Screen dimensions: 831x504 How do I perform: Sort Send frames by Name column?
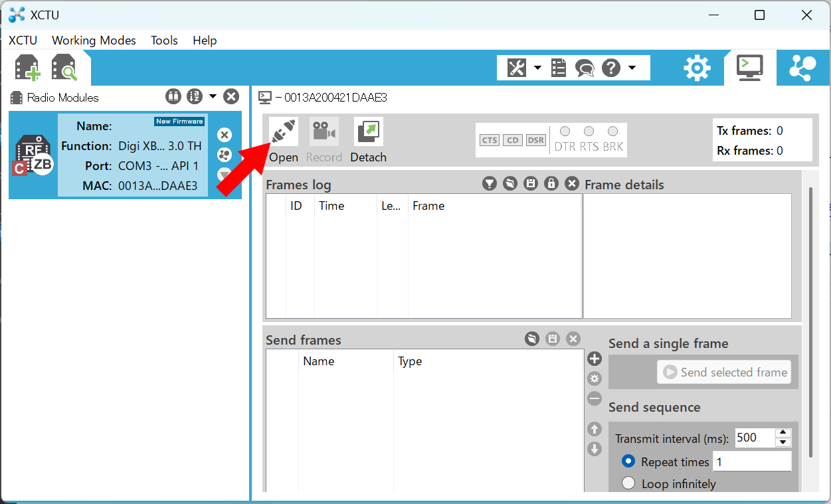coord(346,361)
